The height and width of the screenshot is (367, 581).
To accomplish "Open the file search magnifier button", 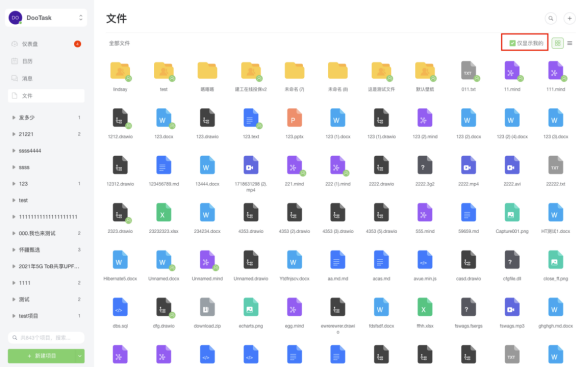I will click(x=551, y=18).
